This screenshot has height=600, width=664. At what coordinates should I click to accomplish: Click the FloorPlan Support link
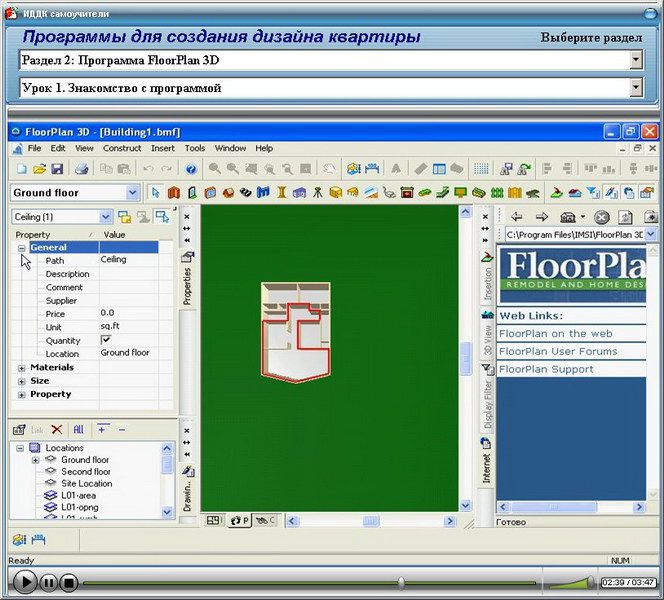click(x=546, y=369)
